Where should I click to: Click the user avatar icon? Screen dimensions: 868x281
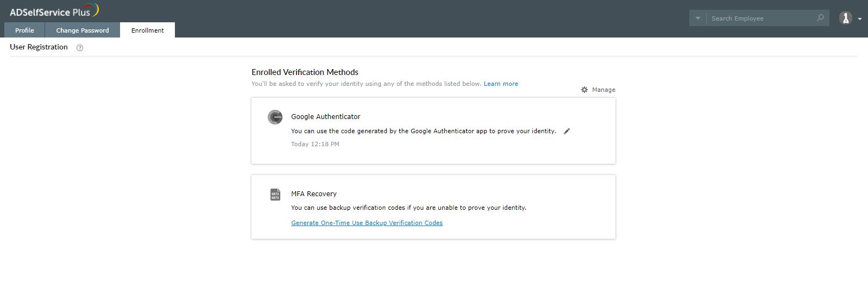click(x=845, y=18)
